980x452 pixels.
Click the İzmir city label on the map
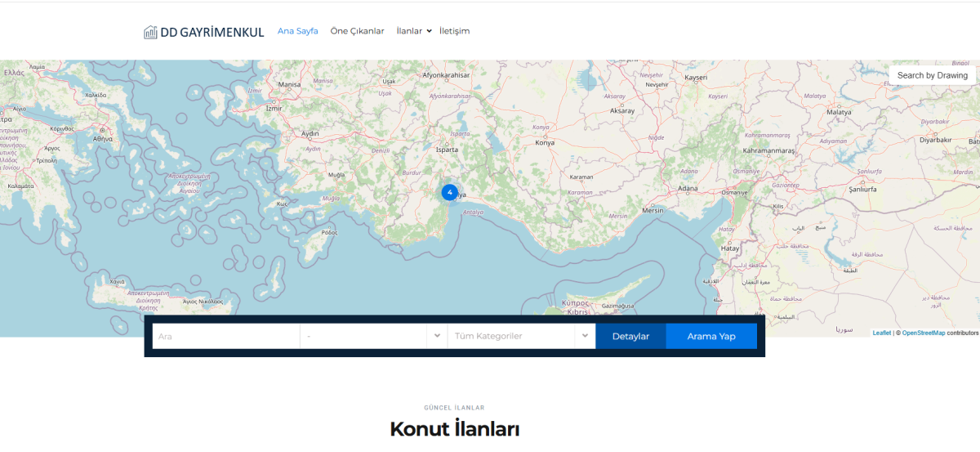(274, 108)
